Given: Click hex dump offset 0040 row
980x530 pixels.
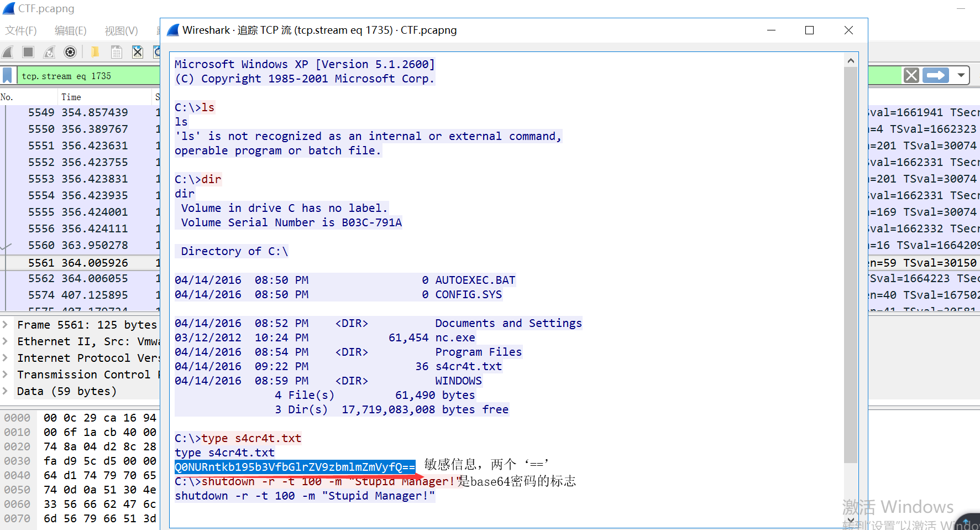Looking at the screenshot, I should pyautogui.click(x=80, y=475).
